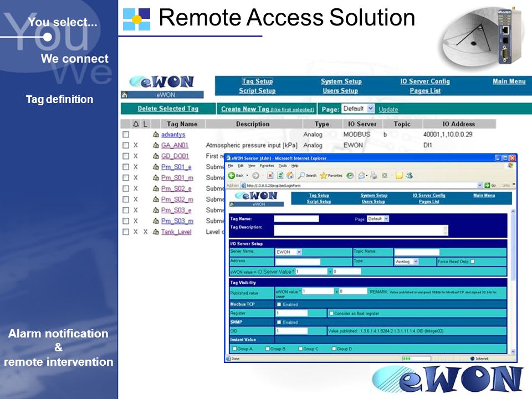
Task: Open the Edit menu
Action: click(240, 166)
